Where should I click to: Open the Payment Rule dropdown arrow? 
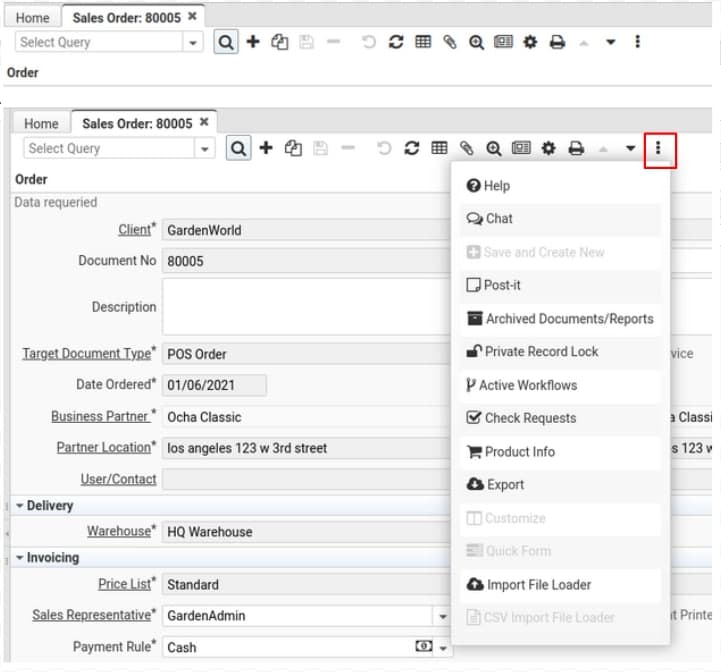coord(443,648)
